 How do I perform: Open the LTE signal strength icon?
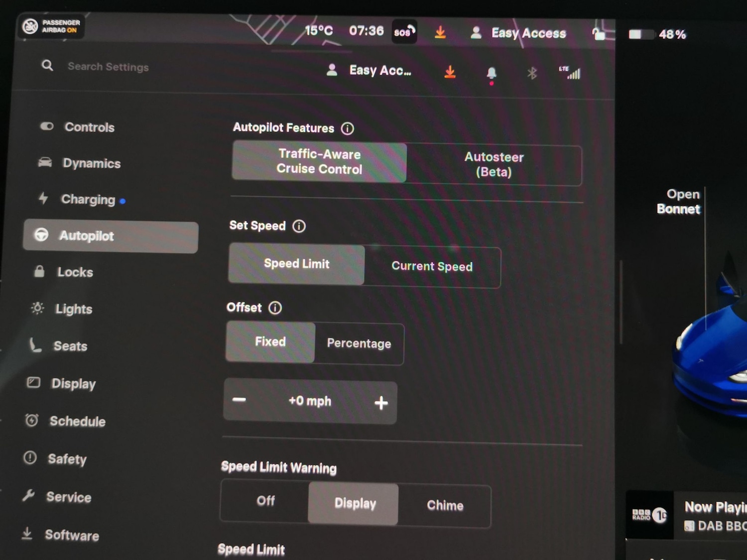click(570, 73)
